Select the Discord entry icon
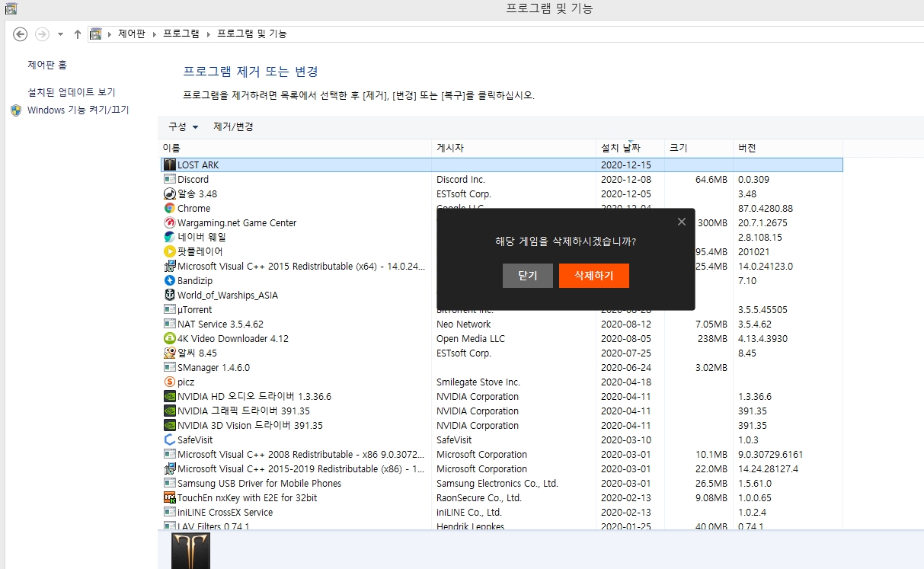This screenshot has width=924, height=569. click(170, 180)
